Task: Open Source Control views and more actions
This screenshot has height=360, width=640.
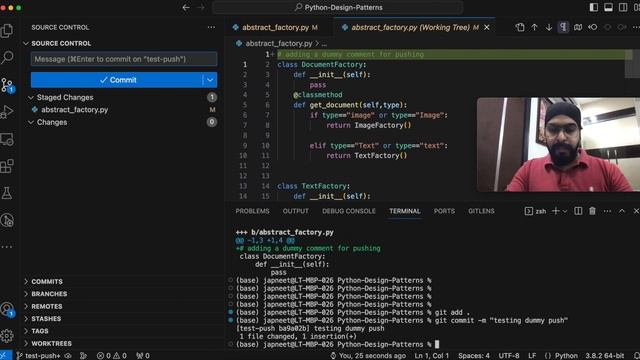Action: click(211, 27)
